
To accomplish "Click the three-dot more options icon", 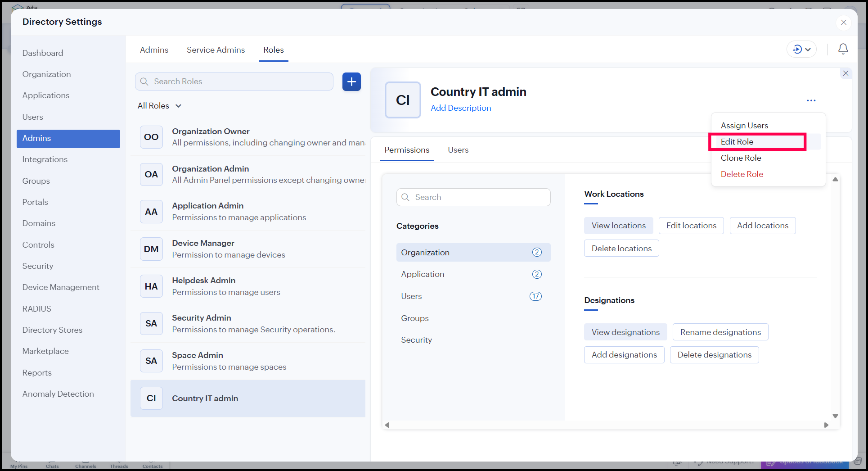I will pos(811,100).
